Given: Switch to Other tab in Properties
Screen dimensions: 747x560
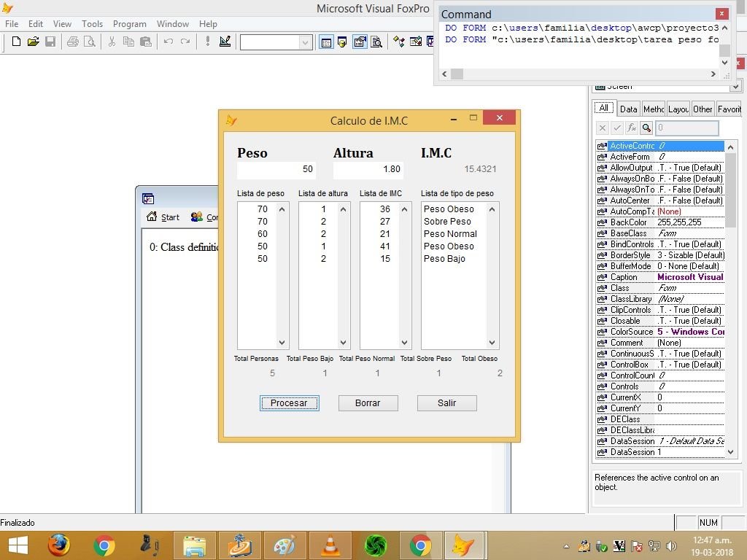Looking at the screenshot, I should tap(703, 109).
